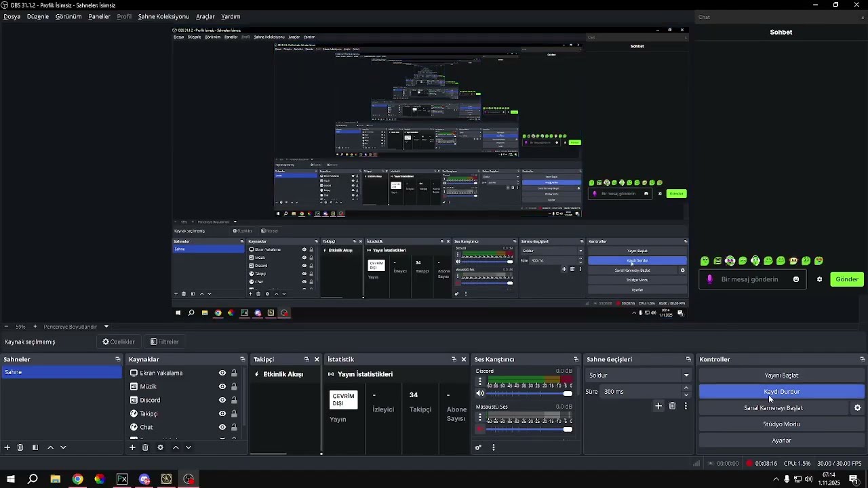The height and width of the screenshot is (488, 868).
Task: Unmute the Masaüstü Ses channel
Action: point(480,429)
